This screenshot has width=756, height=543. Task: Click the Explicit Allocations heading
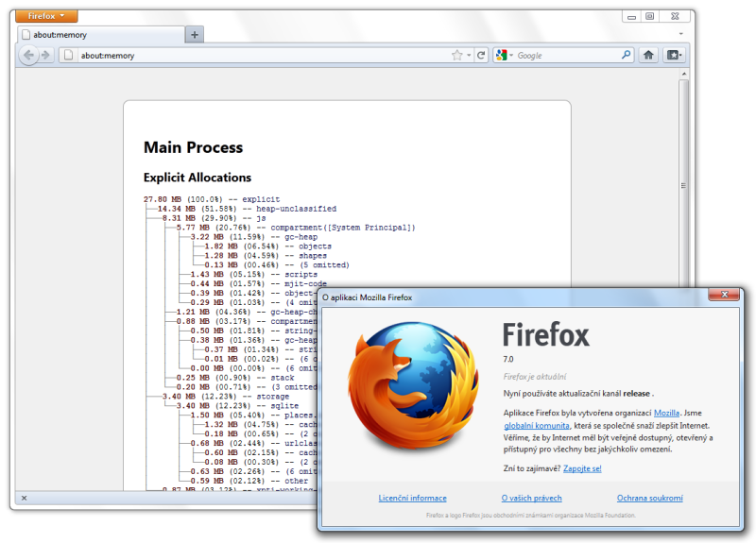pos(198,178)
